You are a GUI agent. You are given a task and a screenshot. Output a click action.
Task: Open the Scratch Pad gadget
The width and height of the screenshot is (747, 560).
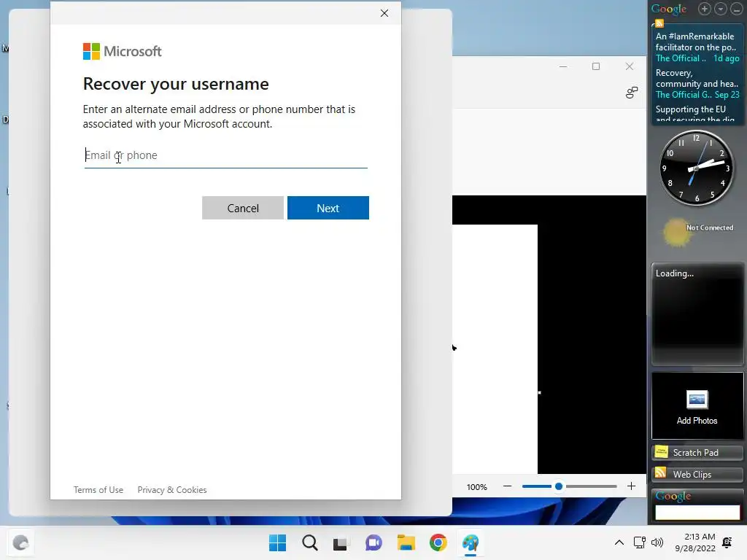click(697, 452)
